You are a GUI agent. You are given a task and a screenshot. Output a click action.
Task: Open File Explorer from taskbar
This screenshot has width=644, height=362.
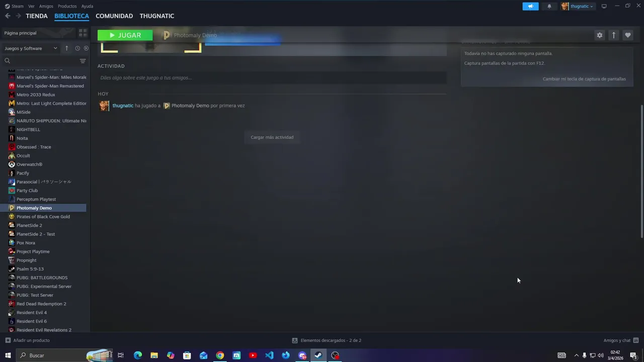(x=154, y=355)
